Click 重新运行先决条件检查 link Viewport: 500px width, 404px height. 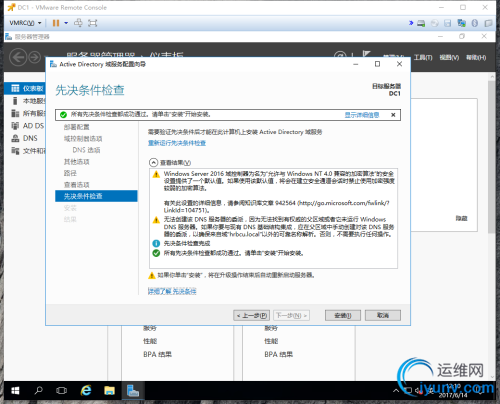(x=177, y=143)
